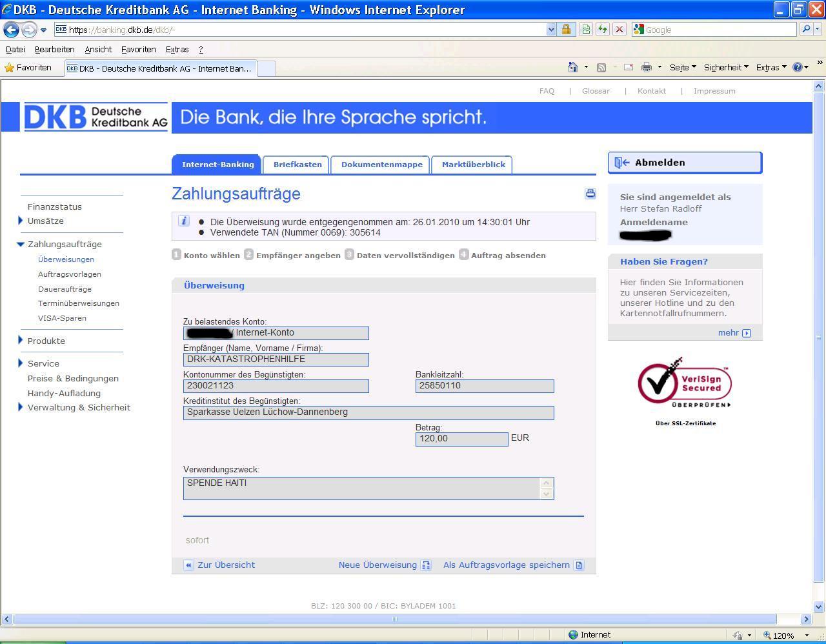Image resolution: width=826 pixels, height=644 pixels.
Task: Open Auftragsvorlagen in the sidebar
Action: coord(70,274)
